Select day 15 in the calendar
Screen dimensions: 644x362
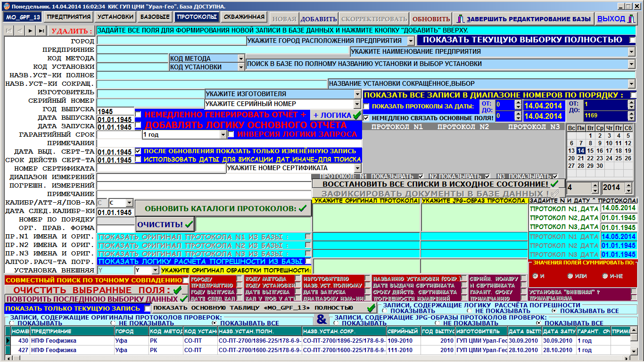coord(590,150)
